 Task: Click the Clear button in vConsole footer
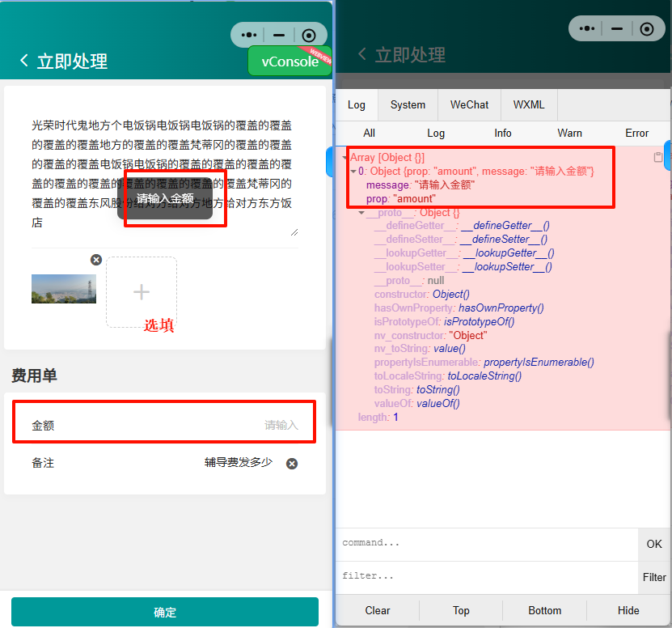click(x=377, y=610)
